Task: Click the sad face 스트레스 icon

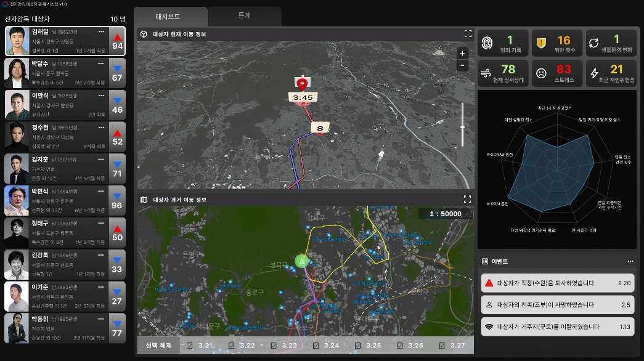Action: click(x=541, y=73)
